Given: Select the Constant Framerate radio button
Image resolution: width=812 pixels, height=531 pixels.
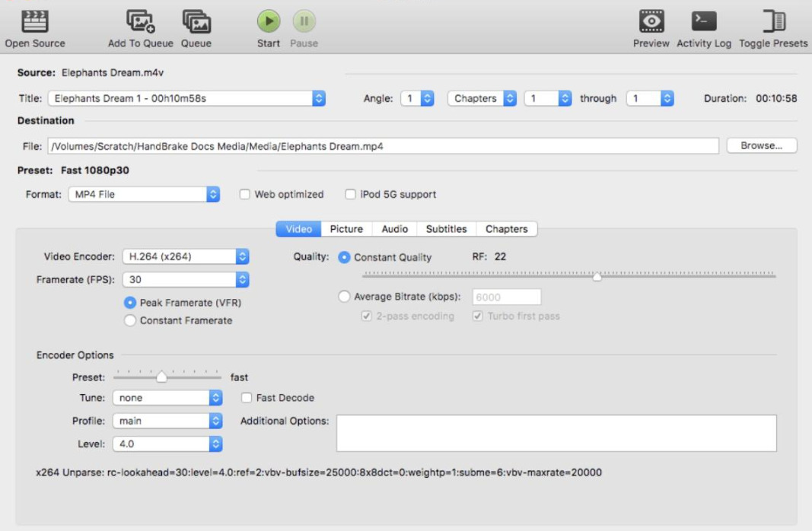Looking at the screenshot, I should tap(130, 320).
